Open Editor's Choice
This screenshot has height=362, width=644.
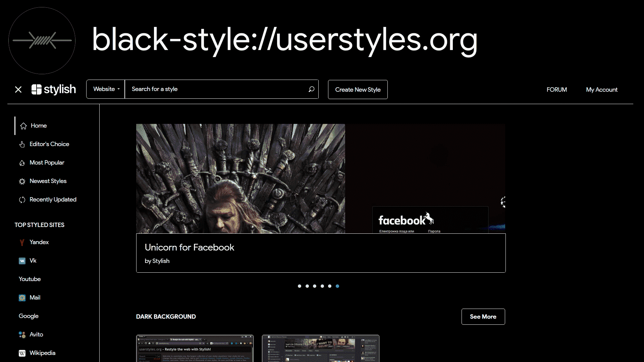tap(49, 144)
